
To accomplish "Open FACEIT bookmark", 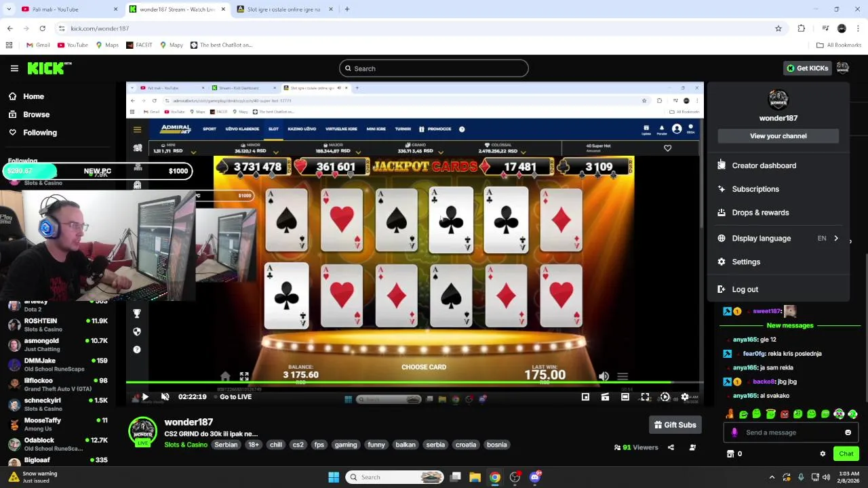I will [x=138, y=45].
